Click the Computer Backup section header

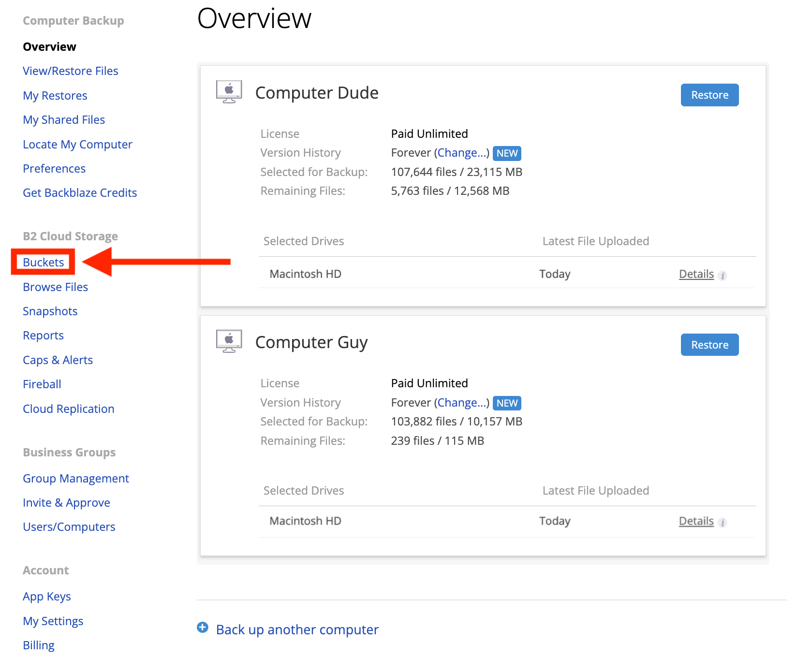click(74, 21)
